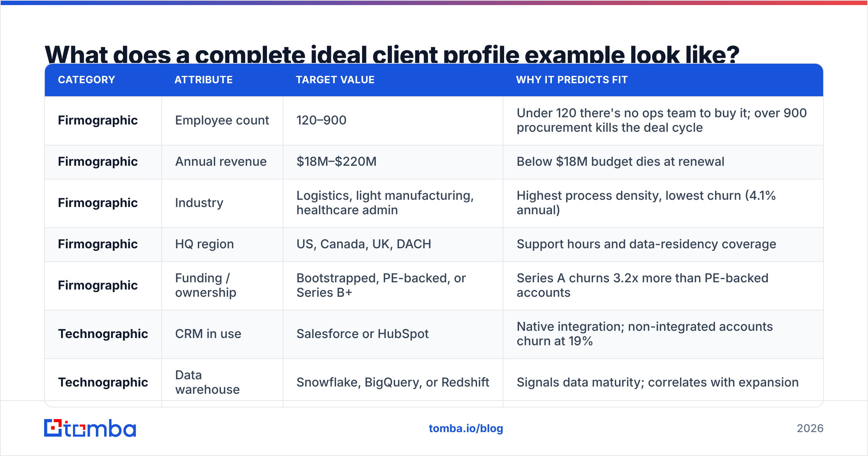Click Below $18M budget dies at renewal
The image size is (868, 456).
620,161
